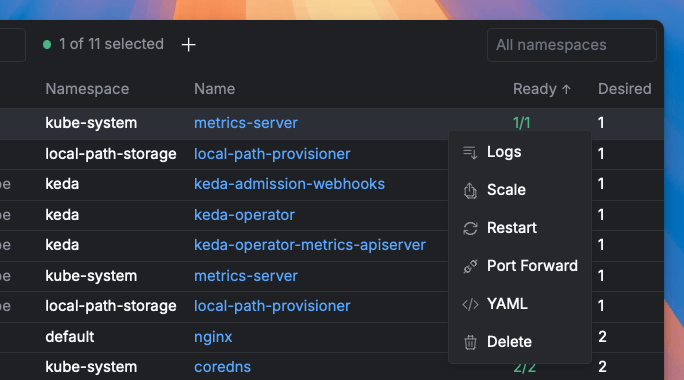The image size is (684, 380).
Task: Sort by the Ready column header
Action: pos(542,89)
